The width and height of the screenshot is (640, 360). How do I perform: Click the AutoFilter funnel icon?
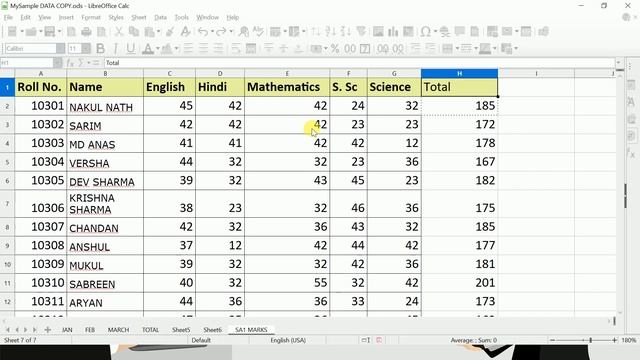[361, 31]
